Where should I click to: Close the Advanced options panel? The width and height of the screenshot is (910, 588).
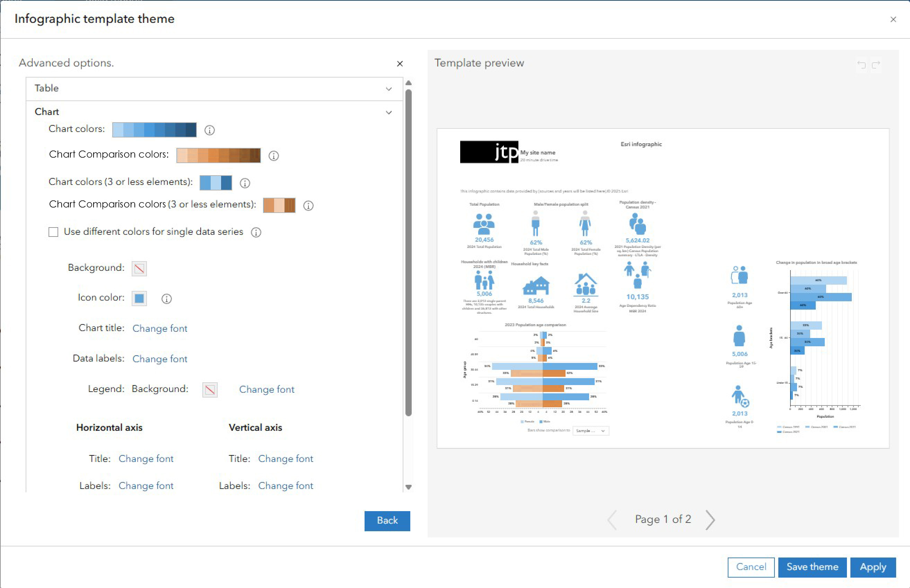pos(400,64)
